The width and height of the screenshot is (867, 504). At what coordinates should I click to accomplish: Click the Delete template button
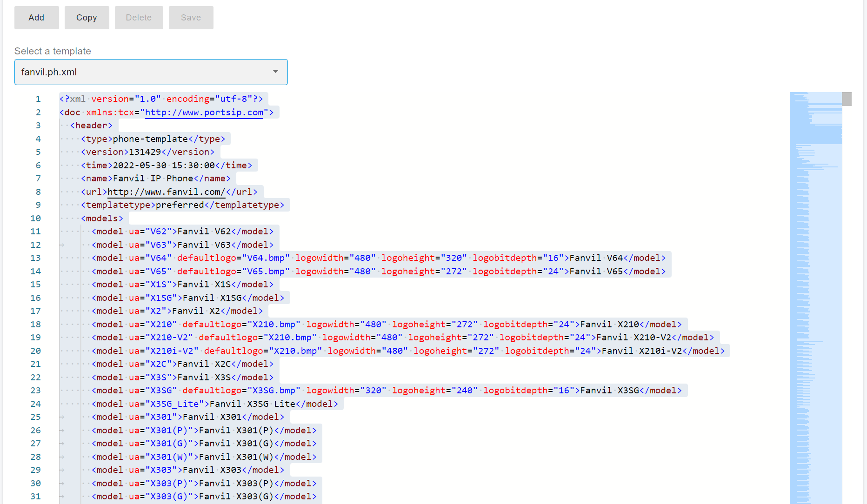(139, 18)
